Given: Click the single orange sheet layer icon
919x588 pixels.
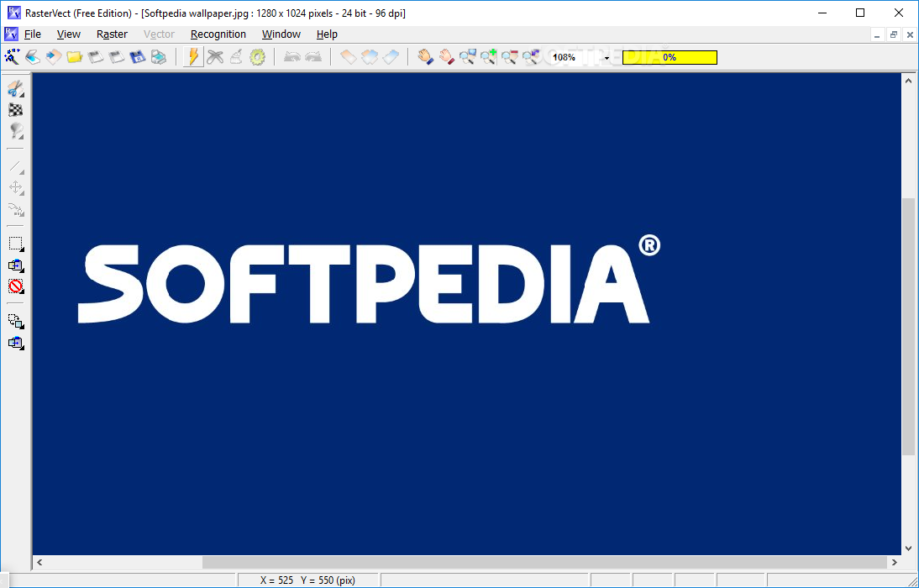Looking at the screenshot, I should coord(348,57).
